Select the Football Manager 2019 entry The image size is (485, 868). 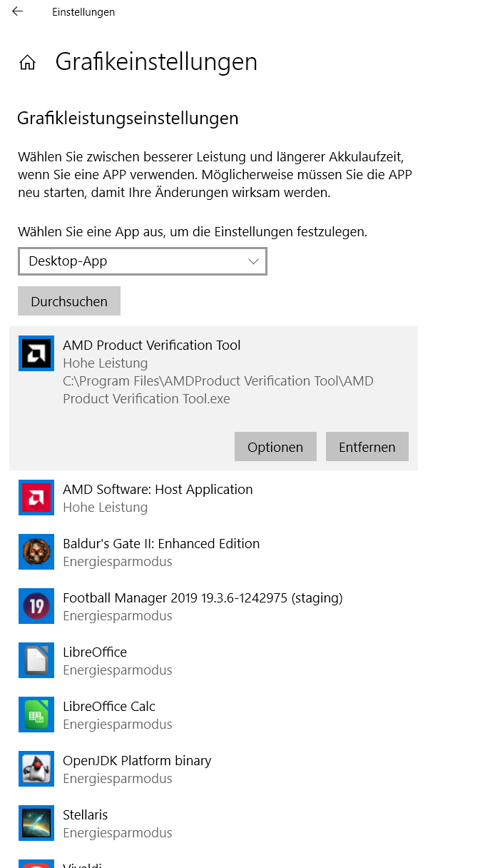click(213, 606)
